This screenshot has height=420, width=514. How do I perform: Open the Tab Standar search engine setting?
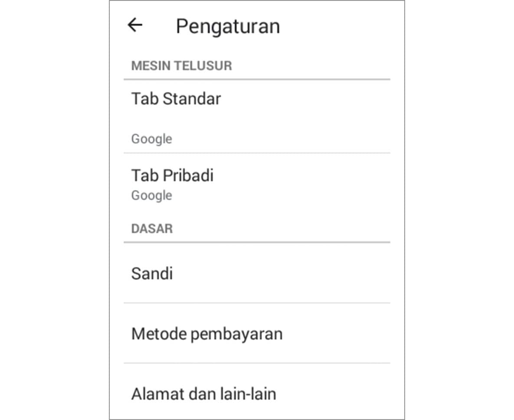(176, 99)
